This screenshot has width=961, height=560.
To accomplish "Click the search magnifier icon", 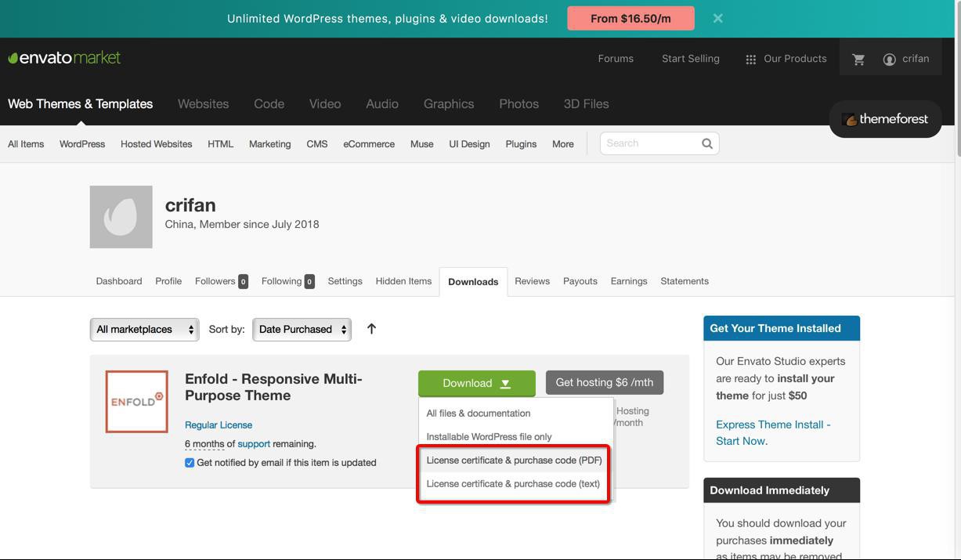I will pos(706,143).
